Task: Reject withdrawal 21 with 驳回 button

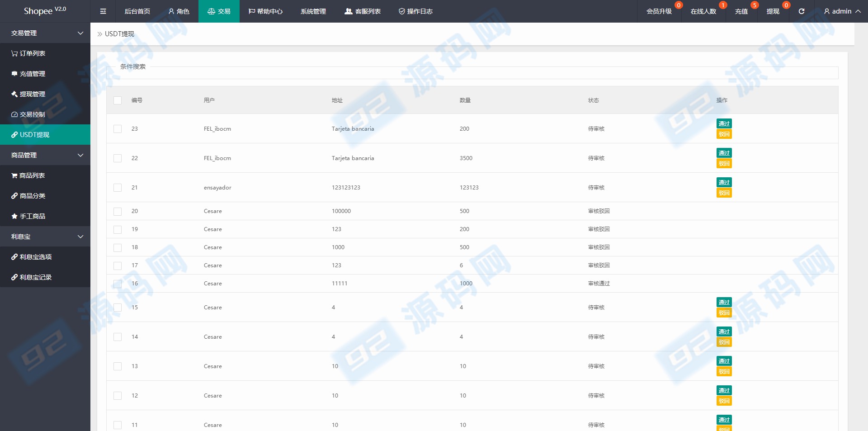Action: point(724,193)
